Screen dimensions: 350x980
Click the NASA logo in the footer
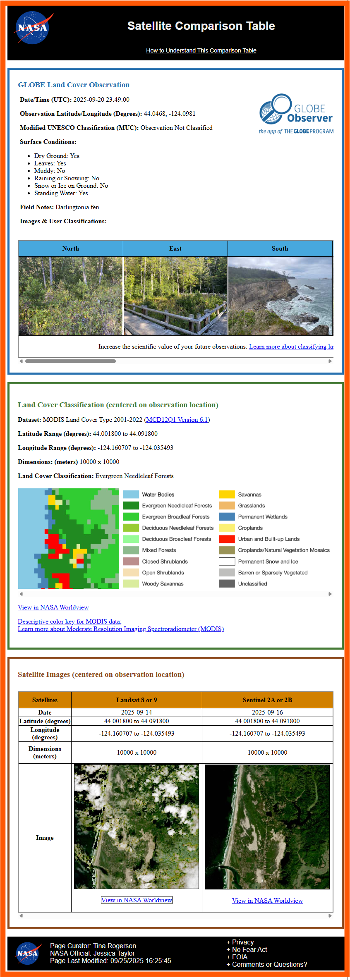(28, 953)
